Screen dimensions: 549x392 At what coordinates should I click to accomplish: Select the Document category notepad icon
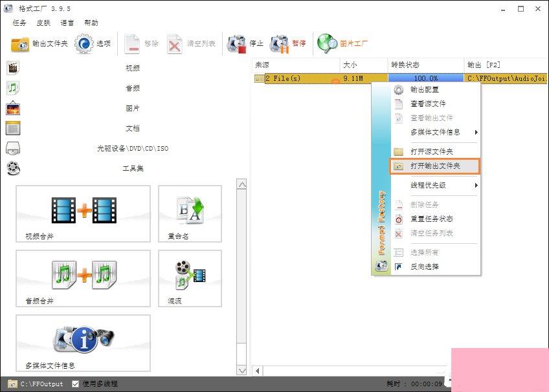click(13, 128)
